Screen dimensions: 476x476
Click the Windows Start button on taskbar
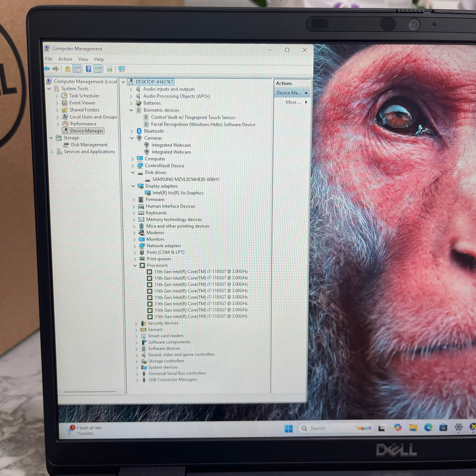[x=288, y=428]
